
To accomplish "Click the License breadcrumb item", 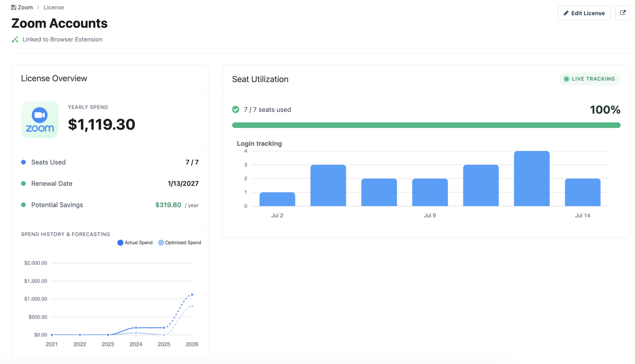I will [54, 7].
